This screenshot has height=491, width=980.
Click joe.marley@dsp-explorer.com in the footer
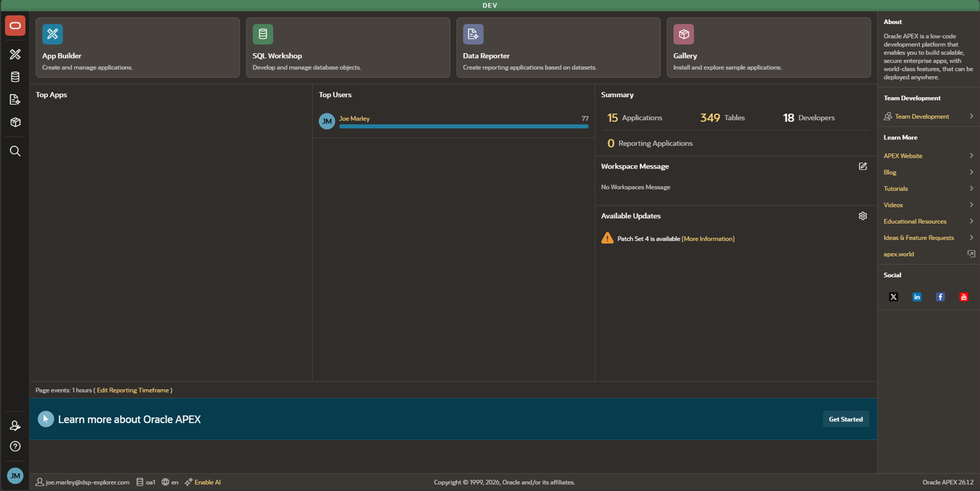[x=88, y=482]
